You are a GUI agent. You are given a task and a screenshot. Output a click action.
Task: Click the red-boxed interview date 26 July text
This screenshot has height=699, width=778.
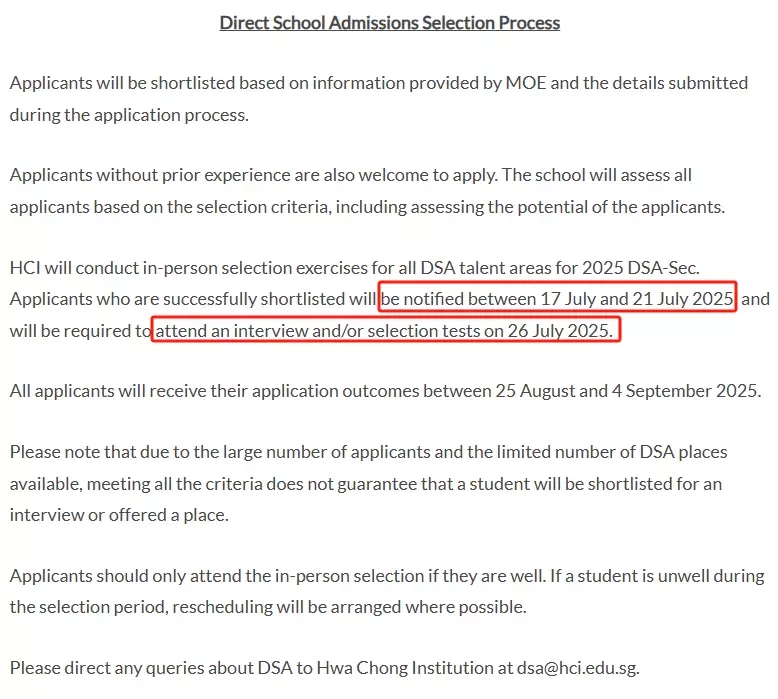385,330
